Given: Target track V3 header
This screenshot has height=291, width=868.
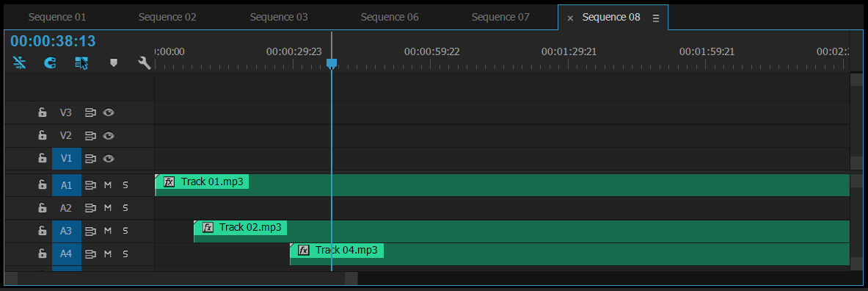Looking at the screenshot, I should click(67, 112).
